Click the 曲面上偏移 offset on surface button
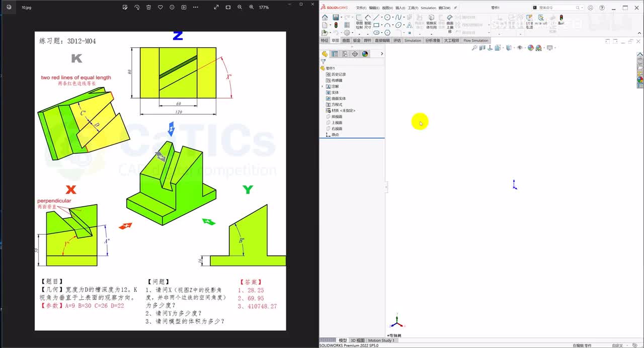 (x=450, y=24)
